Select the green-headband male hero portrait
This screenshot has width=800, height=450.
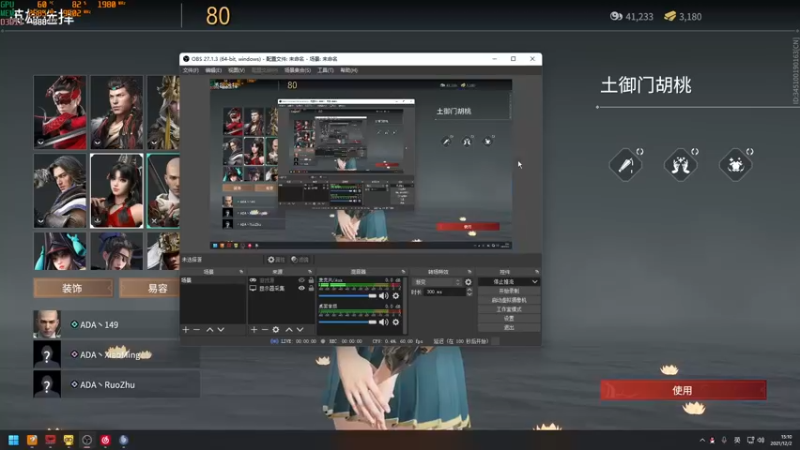(x=117, y=112)
